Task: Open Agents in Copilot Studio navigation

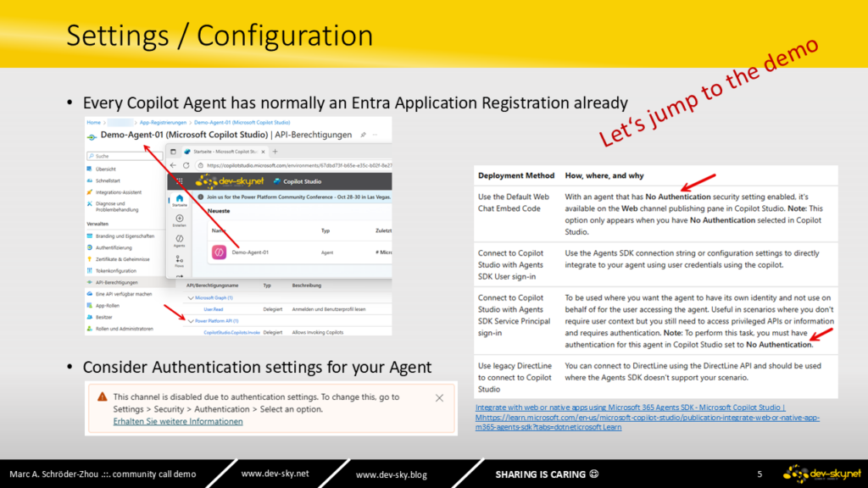Action: click(180, 241)
